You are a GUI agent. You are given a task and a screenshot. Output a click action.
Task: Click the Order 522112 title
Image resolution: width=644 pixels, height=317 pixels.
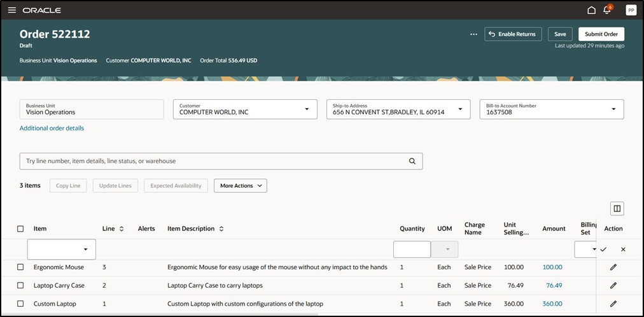click(x=55, y=34)
